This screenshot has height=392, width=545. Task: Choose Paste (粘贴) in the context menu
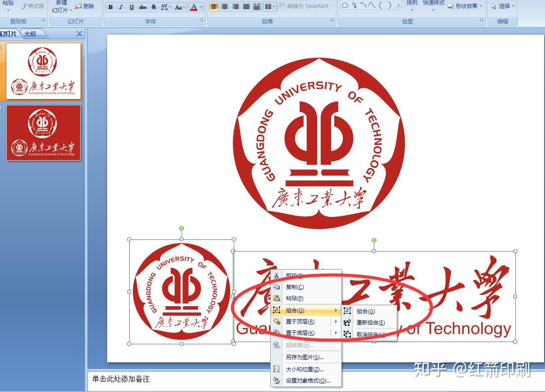[x=305, y=298]
